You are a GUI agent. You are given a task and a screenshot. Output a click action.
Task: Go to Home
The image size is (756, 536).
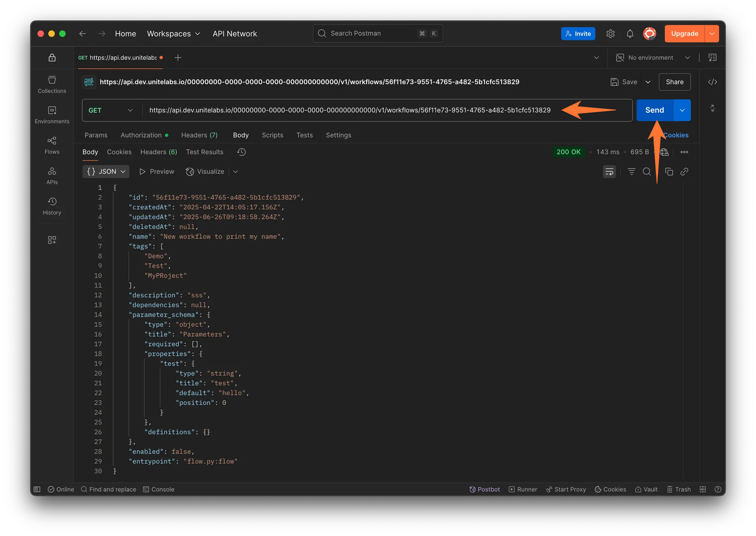[126, 34]
